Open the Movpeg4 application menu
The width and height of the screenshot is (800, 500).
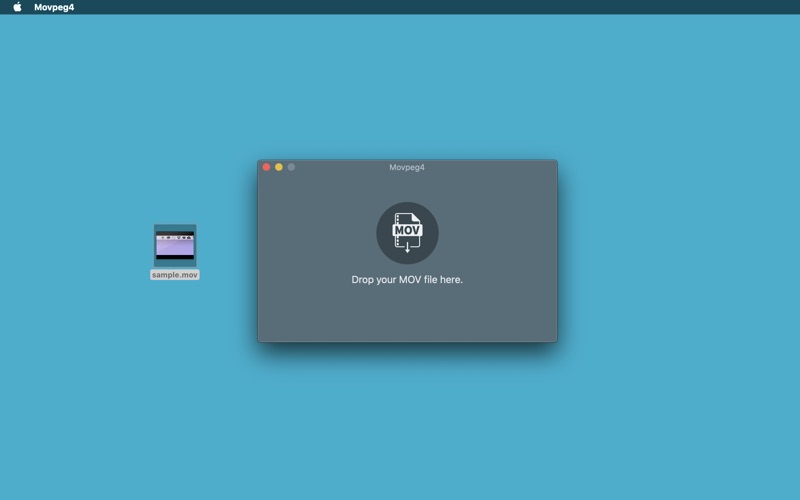(54, 7)
